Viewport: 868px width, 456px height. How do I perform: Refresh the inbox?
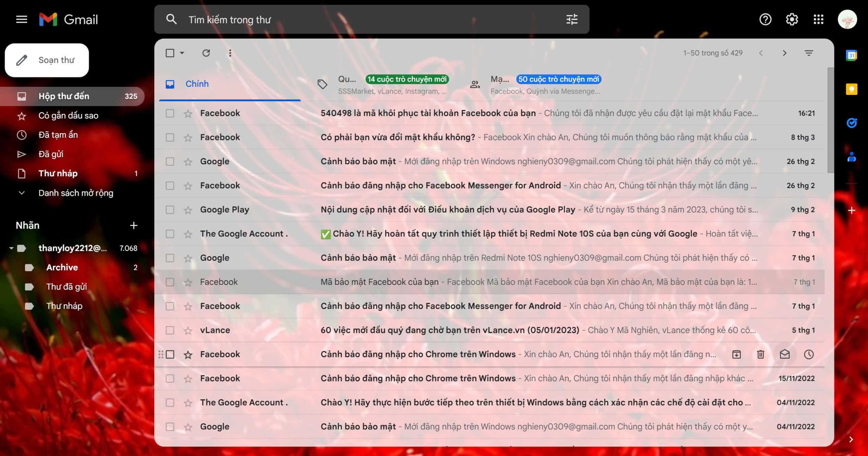[x=206, y=53]
